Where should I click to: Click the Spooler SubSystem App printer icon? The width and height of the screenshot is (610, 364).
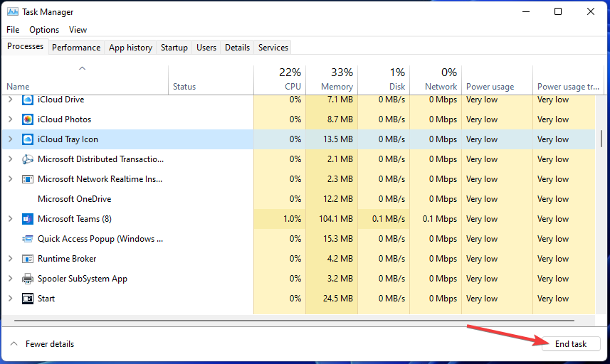[28, 279]
